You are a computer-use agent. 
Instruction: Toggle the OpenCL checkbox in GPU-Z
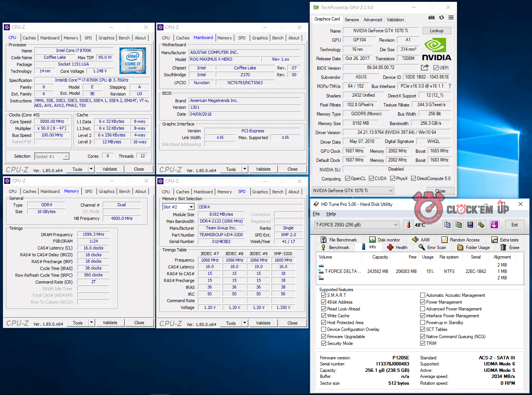click(x=347, y=179)
